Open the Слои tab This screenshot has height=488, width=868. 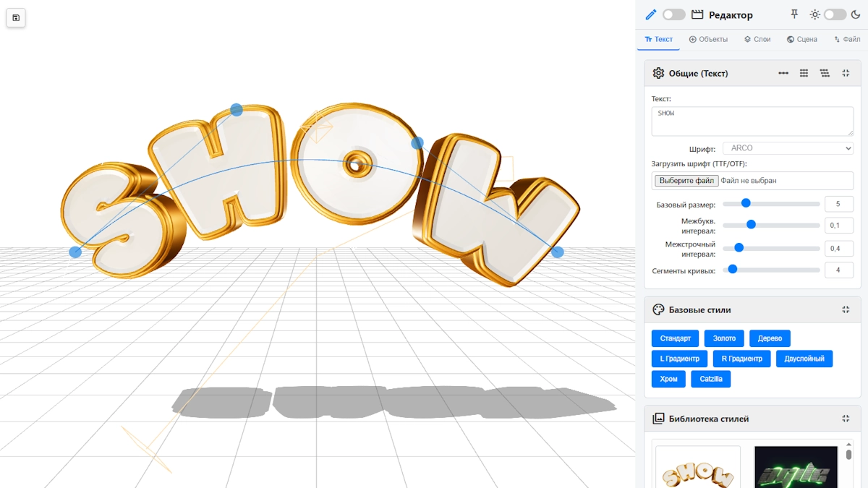757,39
